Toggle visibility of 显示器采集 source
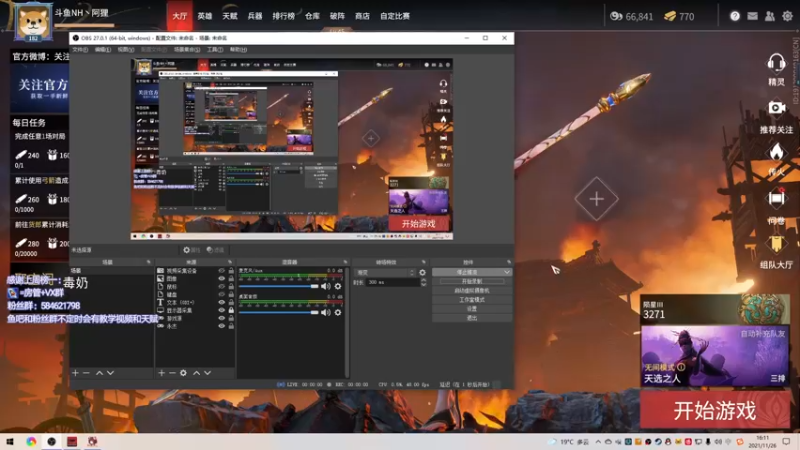The height and width of the screenshot is (450, 800). pyautogui.click(x=221, y=310)
